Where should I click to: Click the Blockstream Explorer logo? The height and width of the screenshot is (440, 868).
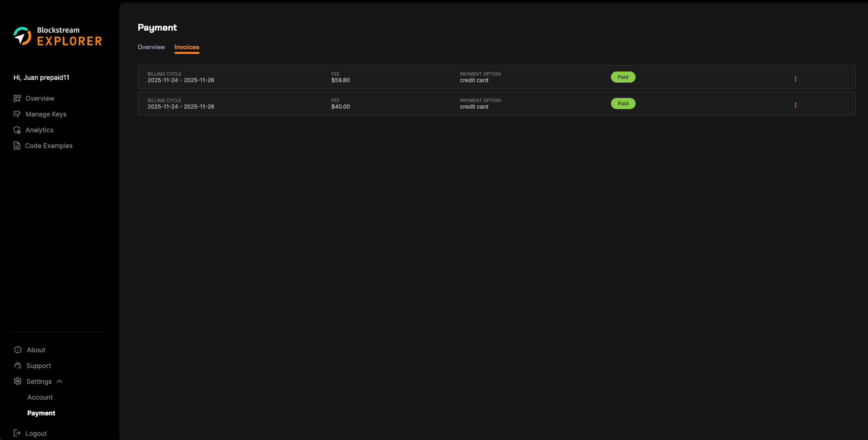[x=57, y=36]
